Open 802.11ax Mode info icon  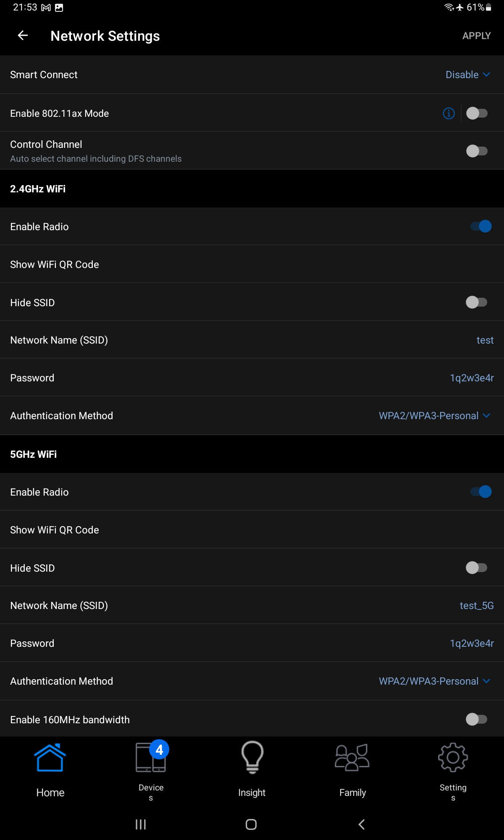(x=449, y=113)
